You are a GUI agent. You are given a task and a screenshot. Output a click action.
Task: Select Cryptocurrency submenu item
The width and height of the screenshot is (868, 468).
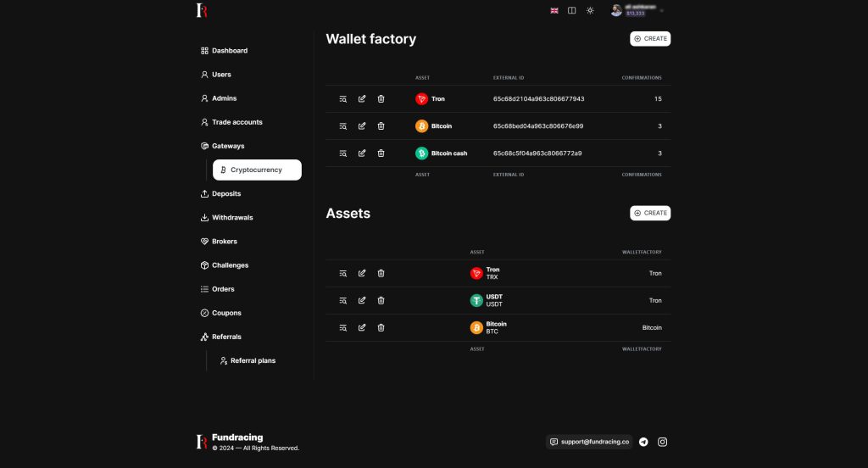tap(256, 170)
